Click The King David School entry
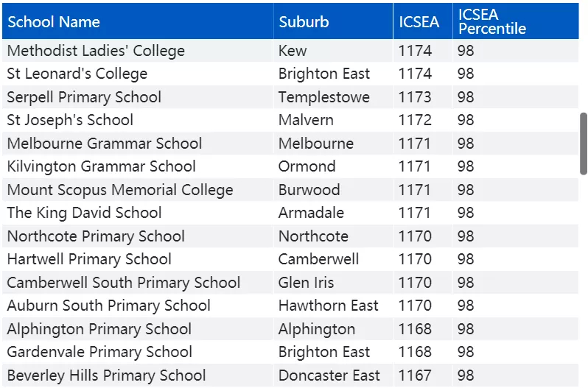The width and height of the screenshot is (588, 388). click(x=84, y=213)
